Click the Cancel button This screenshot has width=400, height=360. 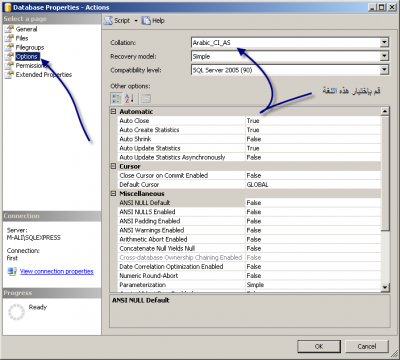[x=367, y=346]
